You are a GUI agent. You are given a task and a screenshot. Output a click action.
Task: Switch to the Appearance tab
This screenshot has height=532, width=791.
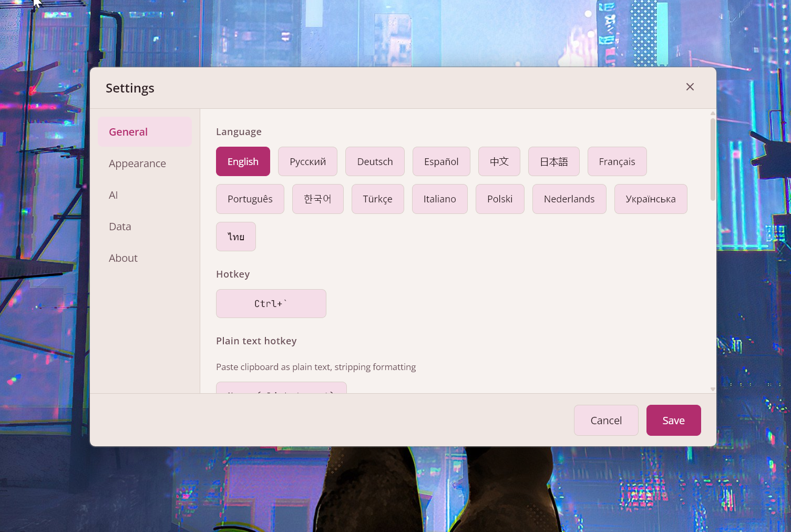point(145,163)
